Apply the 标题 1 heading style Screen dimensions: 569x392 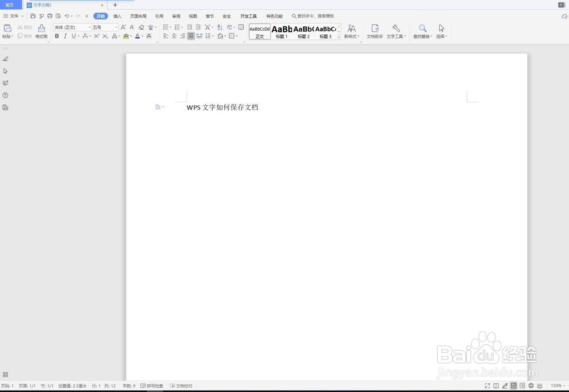(x=282, y=32)
